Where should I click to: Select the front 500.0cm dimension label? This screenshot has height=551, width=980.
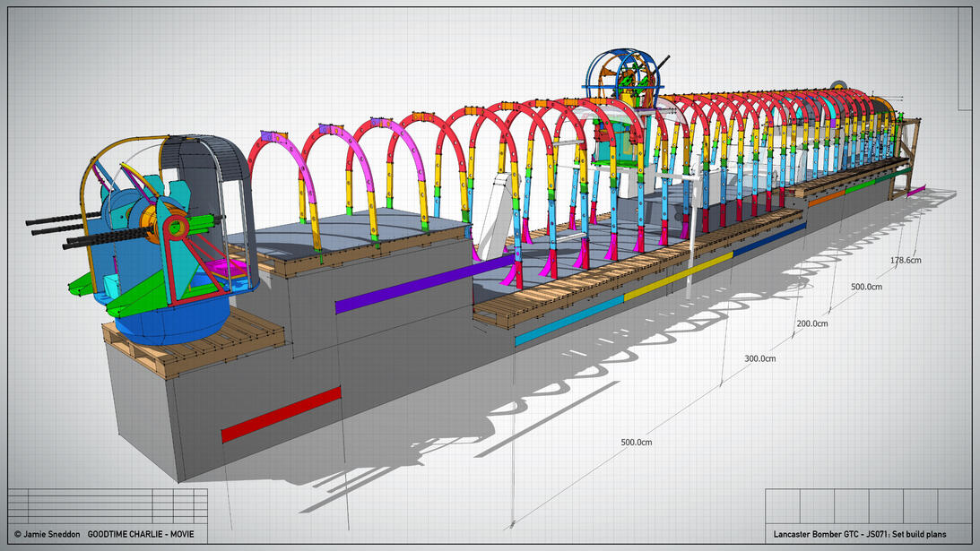click(637, 441)
